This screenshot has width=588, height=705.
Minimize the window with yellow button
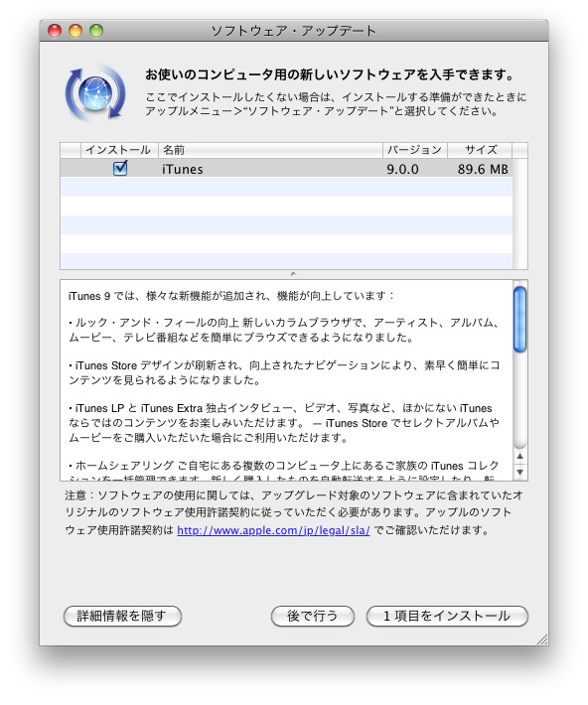coord(75,31)
